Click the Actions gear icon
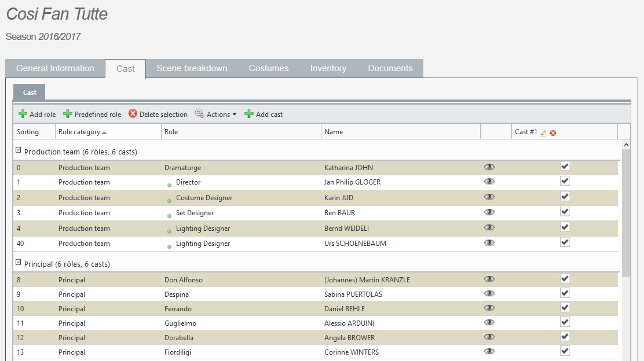 [x=200, y=113]
